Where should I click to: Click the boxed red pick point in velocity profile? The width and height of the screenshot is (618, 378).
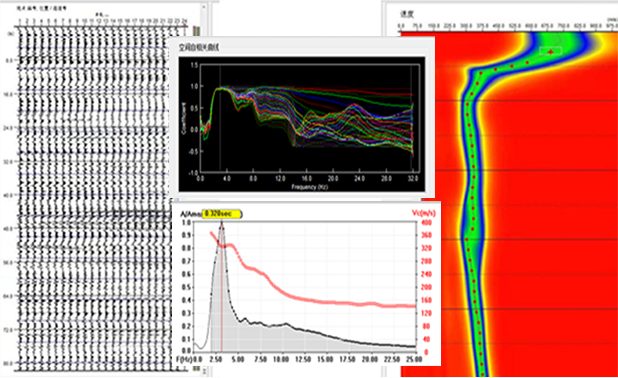(x=550, y=51)
